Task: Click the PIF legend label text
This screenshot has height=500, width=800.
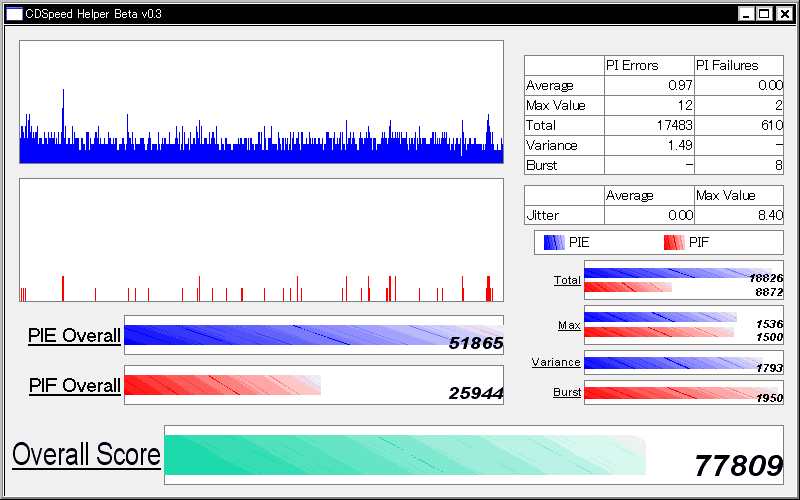Action: tap(699, 242)
